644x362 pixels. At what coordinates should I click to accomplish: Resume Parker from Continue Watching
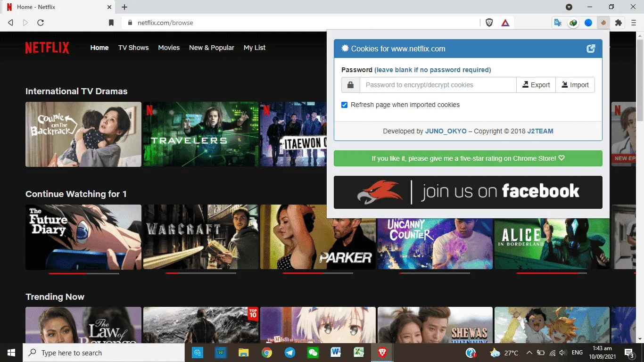318,237
